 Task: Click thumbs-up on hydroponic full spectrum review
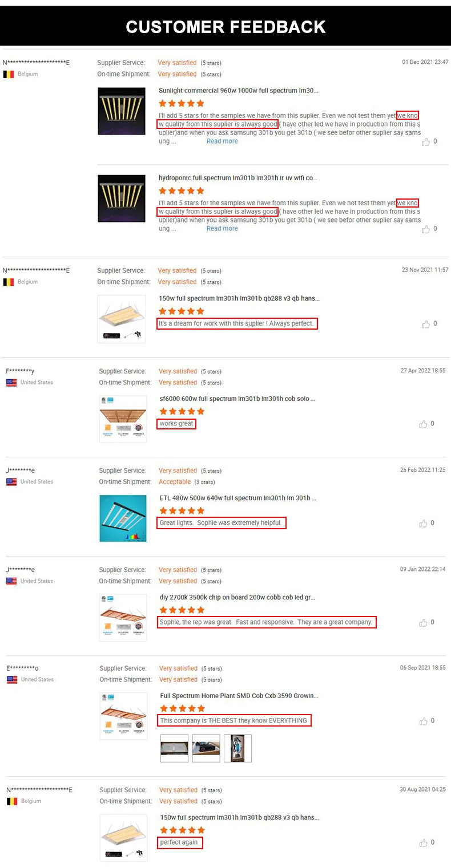[425, 229]
